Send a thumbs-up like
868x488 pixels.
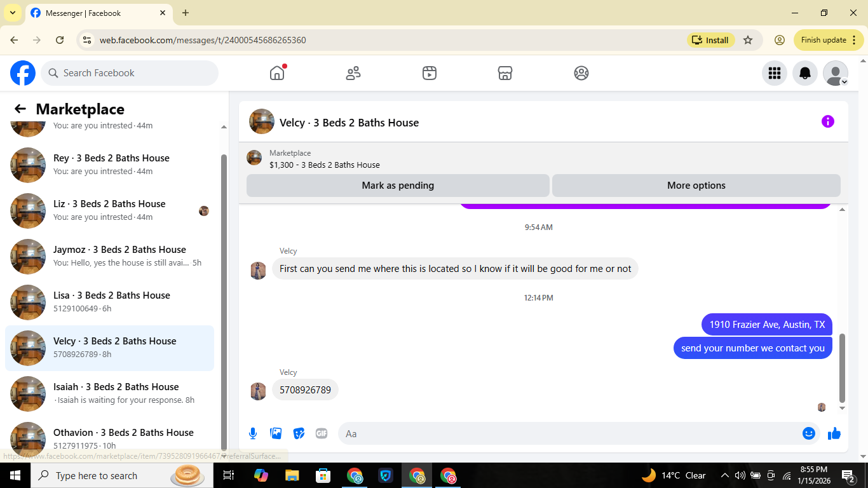(x=834, y=433)
